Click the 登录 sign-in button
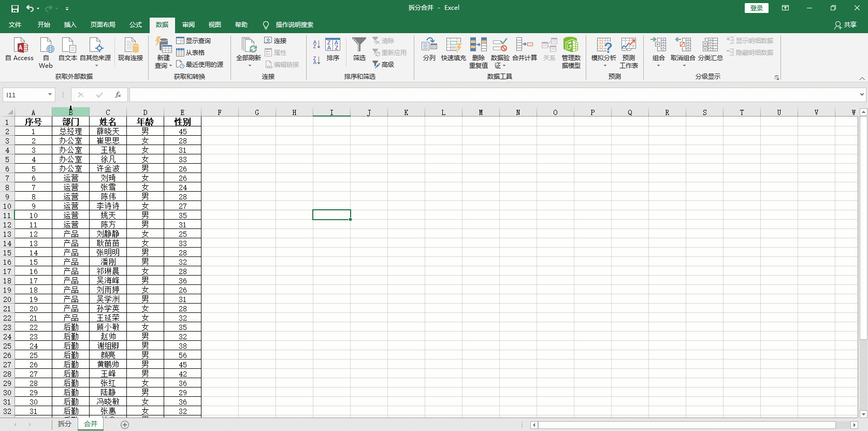 [x=757, y=8]
